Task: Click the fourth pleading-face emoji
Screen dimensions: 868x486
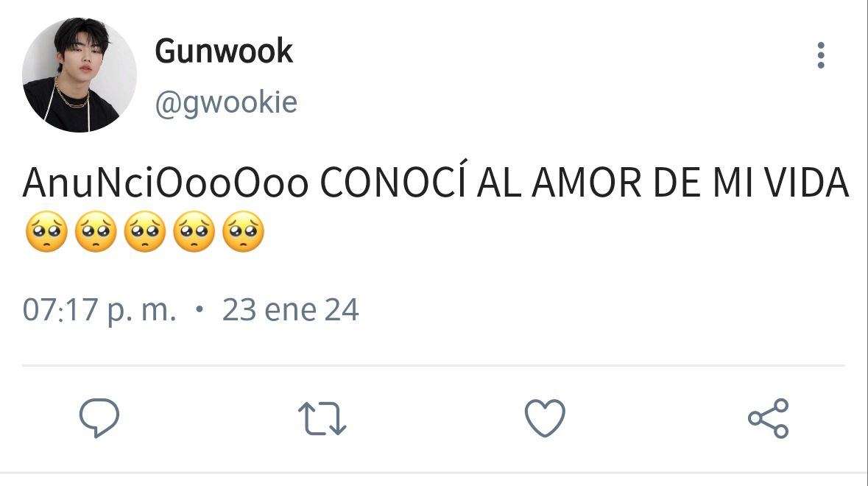Action: pyautogui.click(x=194, y=232)
